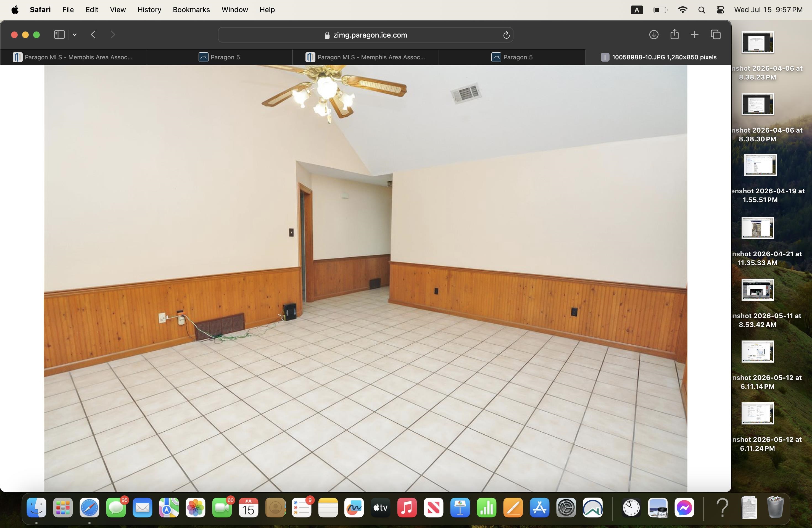Reload the page with the refresh icon
The height and width of the screenshot is (528, 812).
pyautogui.click(x=506, y=35)
